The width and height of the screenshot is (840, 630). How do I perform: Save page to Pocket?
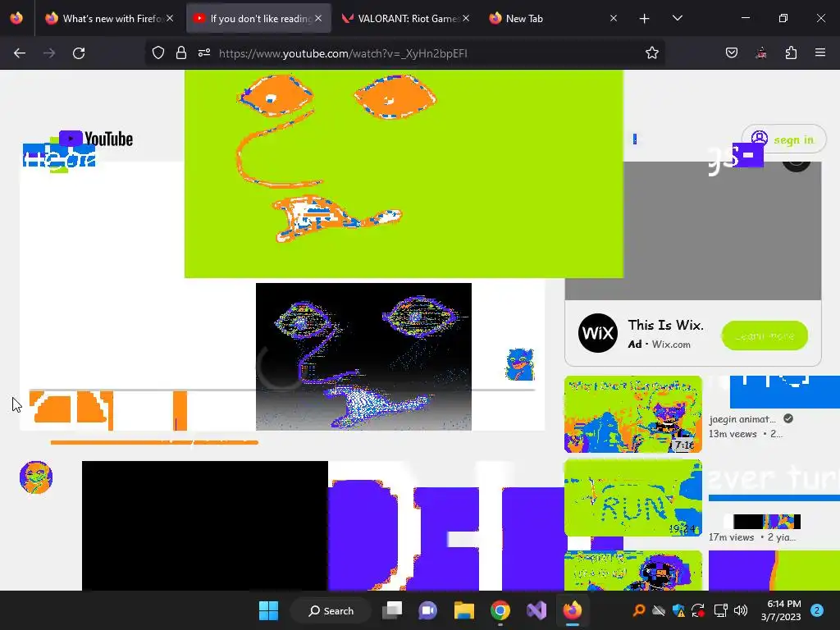click(x=732, y=53)
